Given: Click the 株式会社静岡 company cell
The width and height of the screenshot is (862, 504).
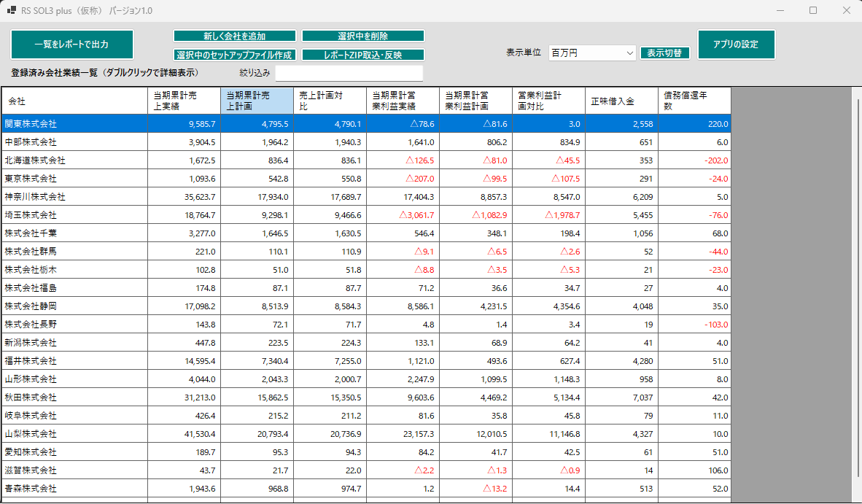Looking at the screenshot, I should pos(74,306).
